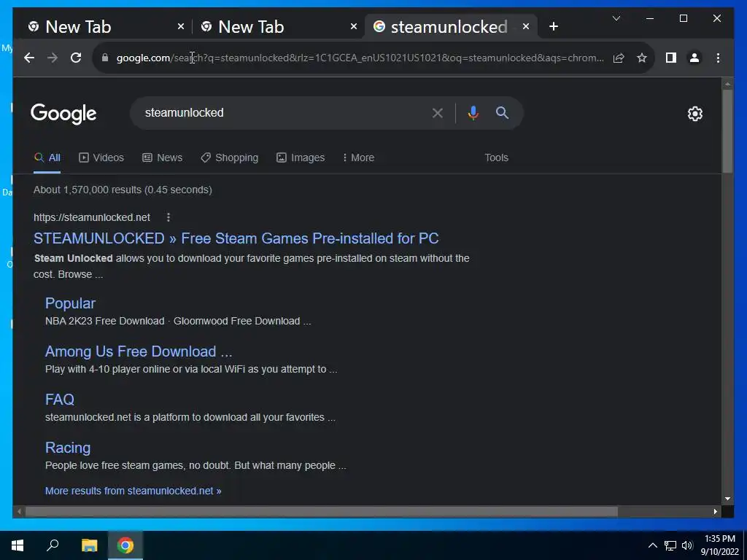Open the clock showing 1:35 PM
The width and height of the screenshot is (747, 560).
point(719,545)
